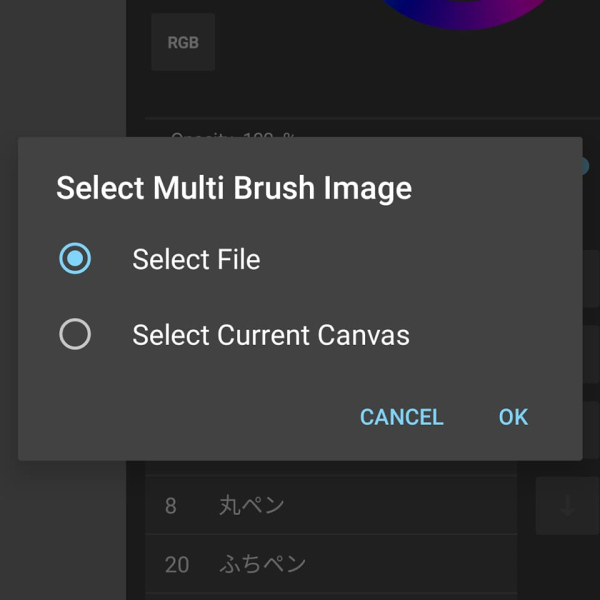Choose the 'Select Current Canvas' radio button

point(75,334)
